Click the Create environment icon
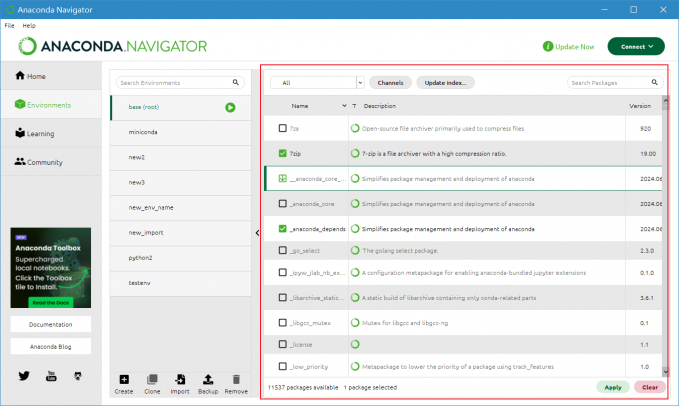 tap(124, 380)
